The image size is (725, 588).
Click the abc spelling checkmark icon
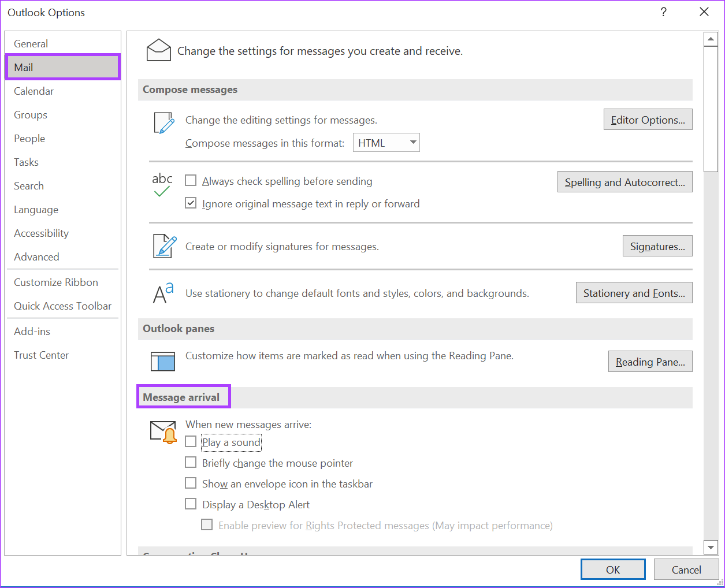click(x=162, y=185)
